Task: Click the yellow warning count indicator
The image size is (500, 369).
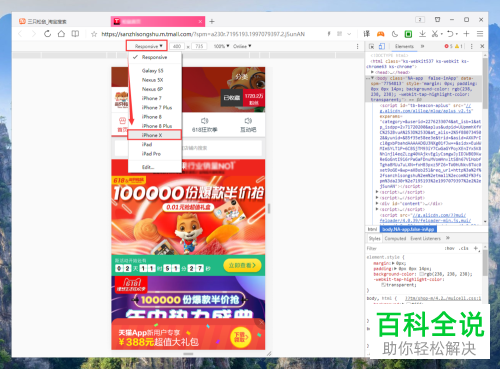Action: tap(459, 46)
